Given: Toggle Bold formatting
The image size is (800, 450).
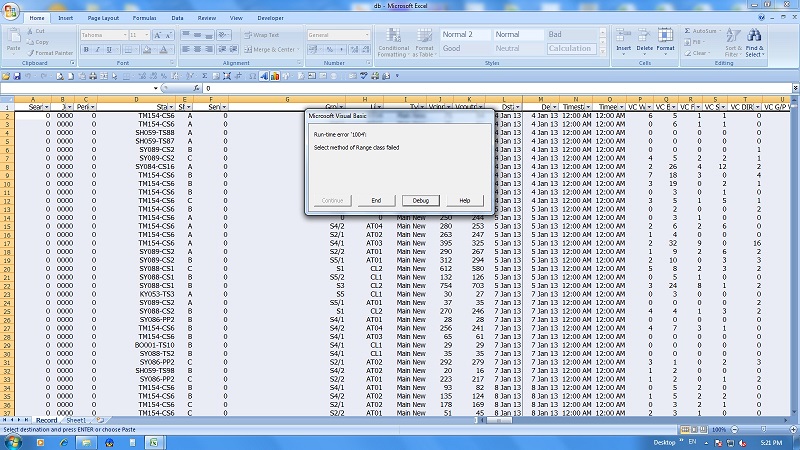Looking at the screenshot, I should [86, 49].
